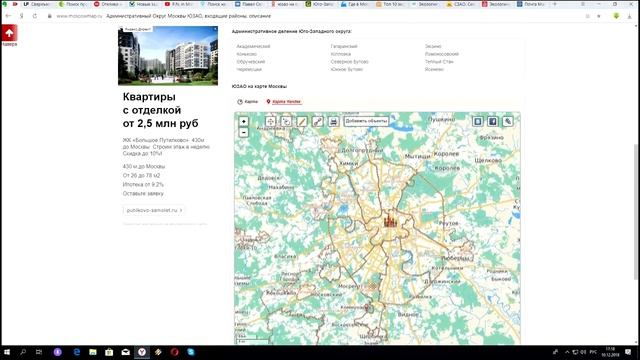Image resolution: width=640 pixels, height=360 pixels.
Task: Switch to the 'Топ 10' browser tab
Action: 391,4
